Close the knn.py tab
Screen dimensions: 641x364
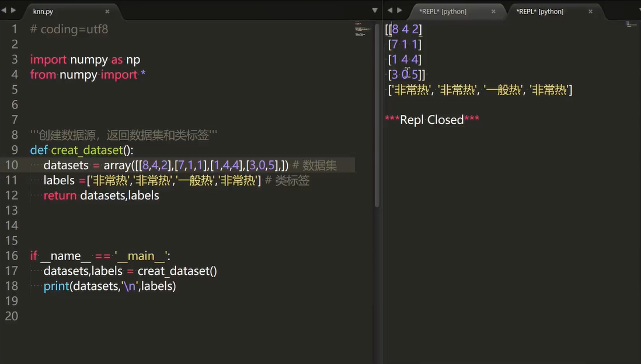pyautogui.click(x=107, y=12)
